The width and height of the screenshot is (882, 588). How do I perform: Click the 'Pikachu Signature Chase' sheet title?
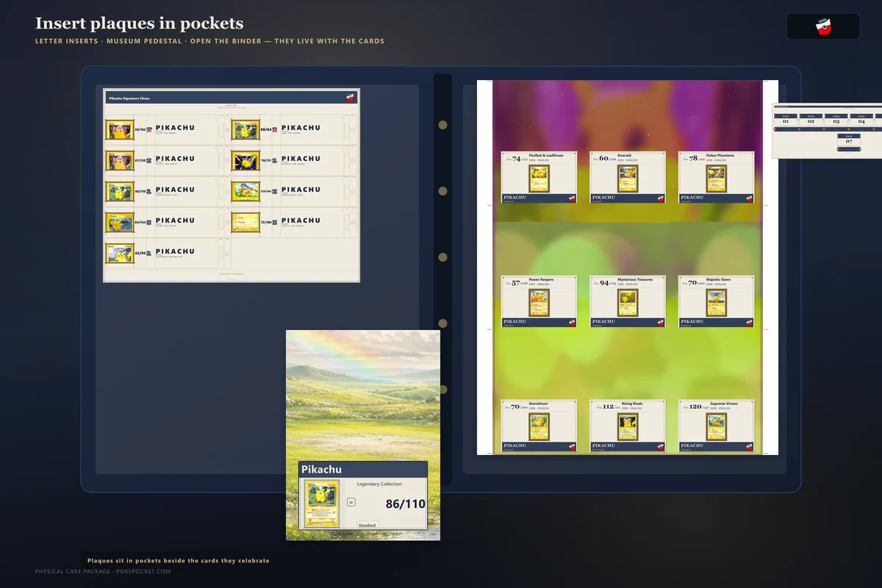pyautogui.click(x=129, y=98)
